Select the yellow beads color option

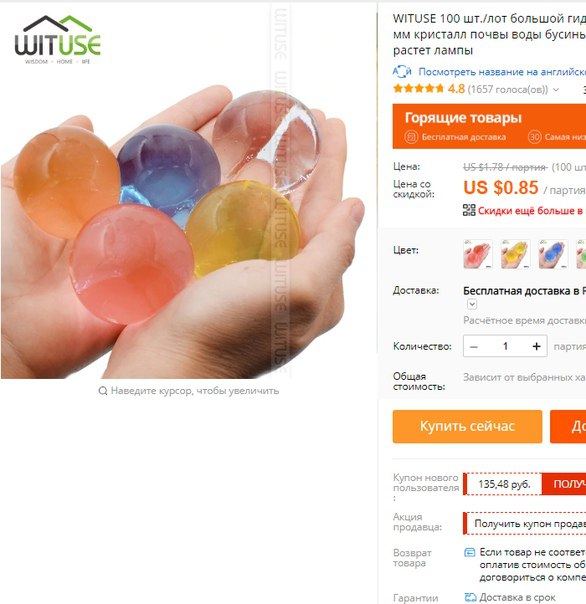coord(515,254)
